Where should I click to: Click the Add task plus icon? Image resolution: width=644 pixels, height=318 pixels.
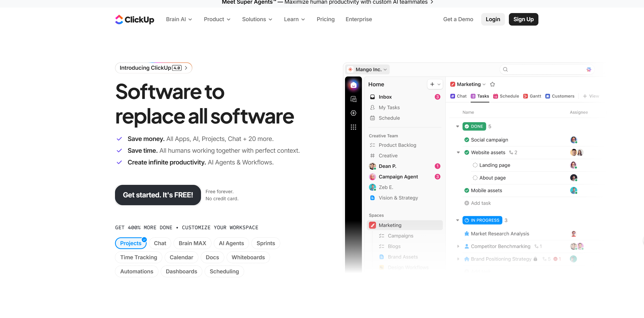tap(467, 203)
